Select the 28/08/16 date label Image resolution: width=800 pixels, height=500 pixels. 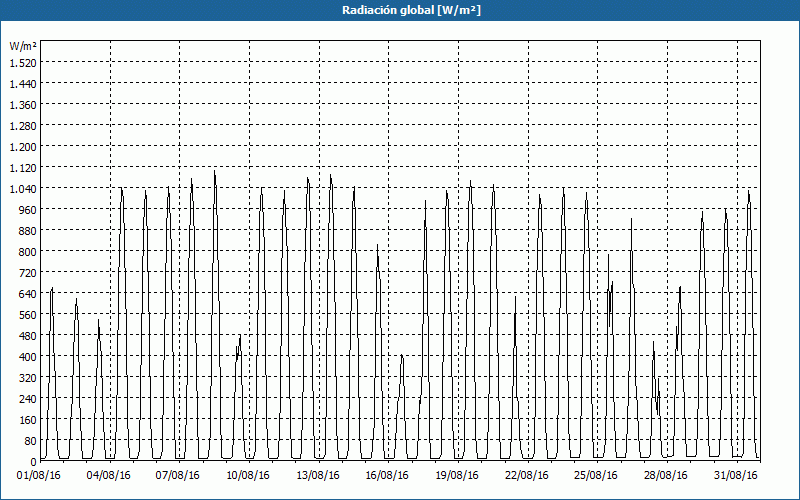click(x=666, y=475)
